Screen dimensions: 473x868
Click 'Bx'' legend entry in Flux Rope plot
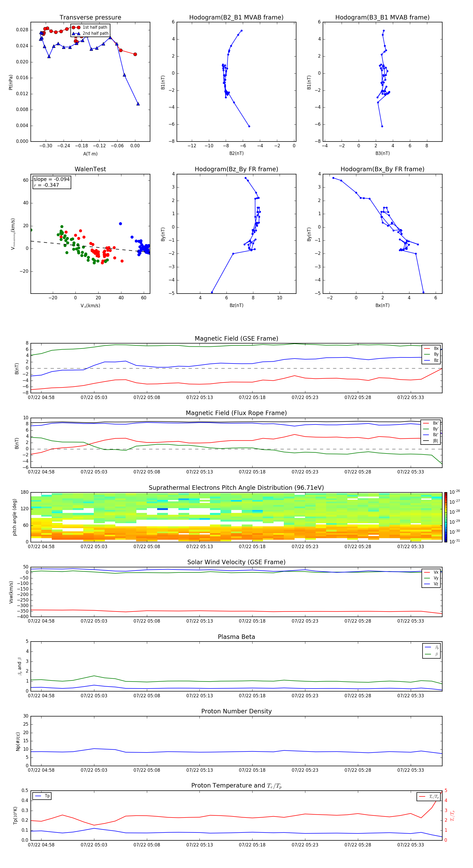tap(431, 423)
